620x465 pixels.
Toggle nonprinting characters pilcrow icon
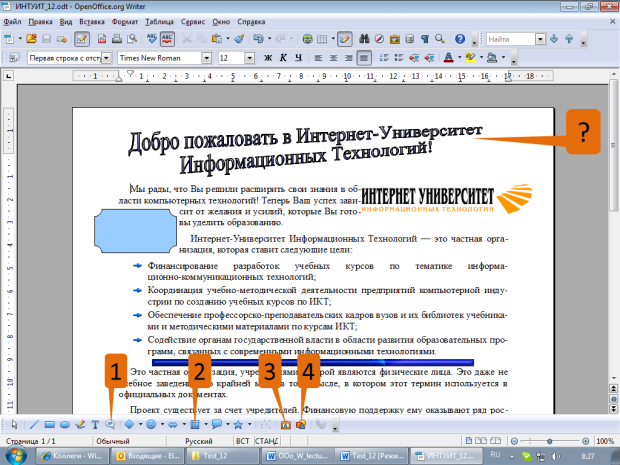[425, 39]
